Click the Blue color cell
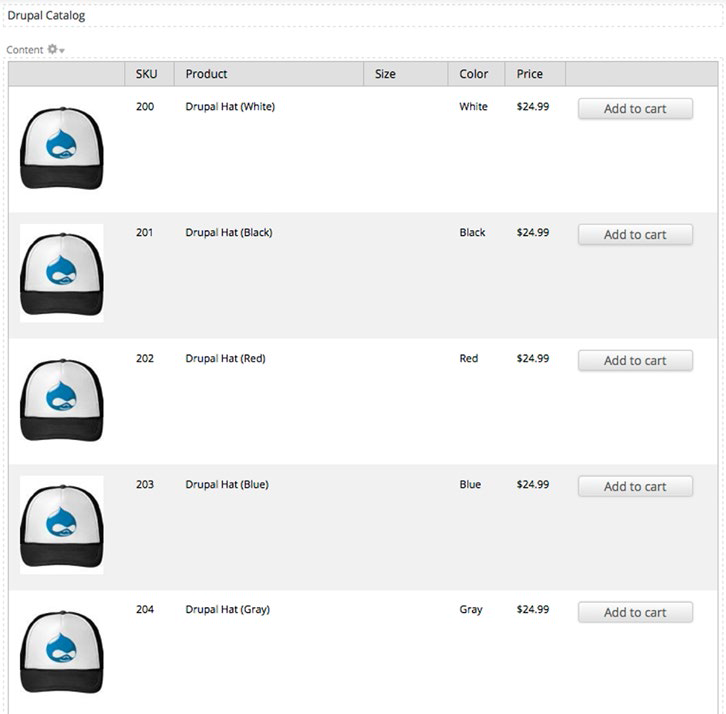Viewport: 726px width, 714px height. click(x=470, y=484)
